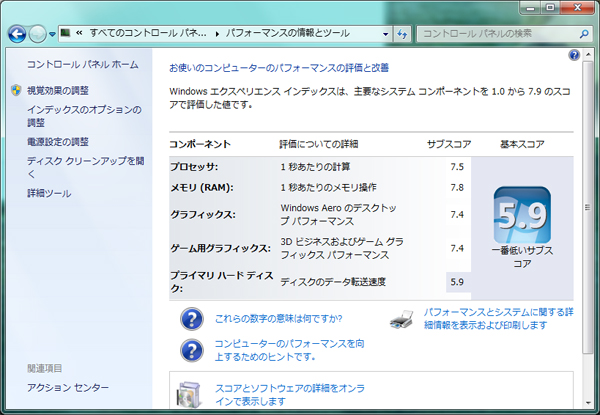Open これらの数字の意味は何ですか? link
The image size is (600, 415).
click(x=279, y=319)
